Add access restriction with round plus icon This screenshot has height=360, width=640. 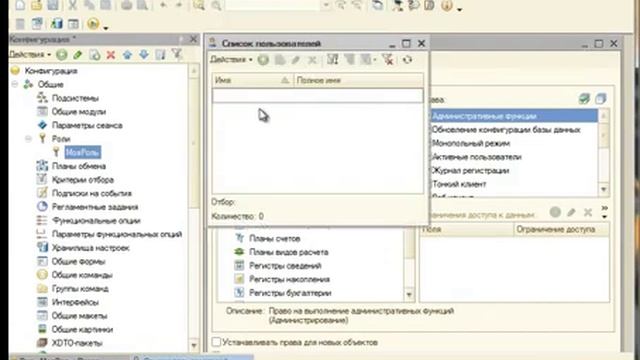pyautogui.click(x=555, y=212)
